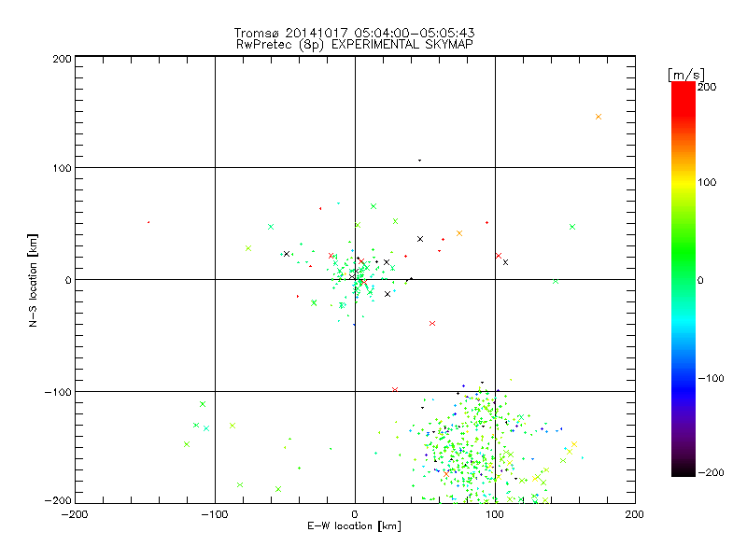Screen dimensions: 747x560
Task: Click the orange X marker in the top-right corner
Action: 599,117
